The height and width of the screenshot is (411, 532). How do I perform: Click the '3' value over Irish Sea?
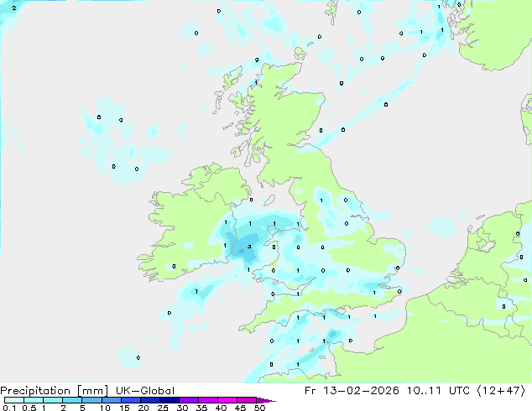tap(249, 247)
